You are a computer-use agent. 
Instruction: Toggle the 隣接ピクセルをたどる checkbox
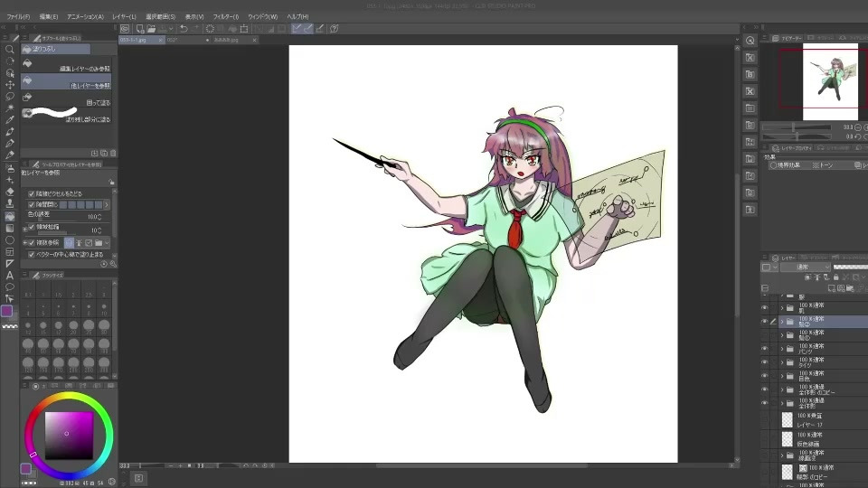click(x=31, y=193)
